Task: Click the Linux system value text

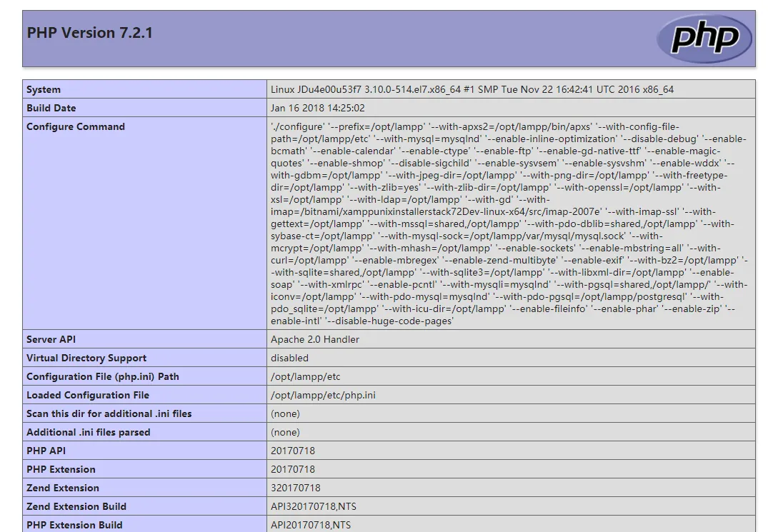Action: (x=472, y=89)
